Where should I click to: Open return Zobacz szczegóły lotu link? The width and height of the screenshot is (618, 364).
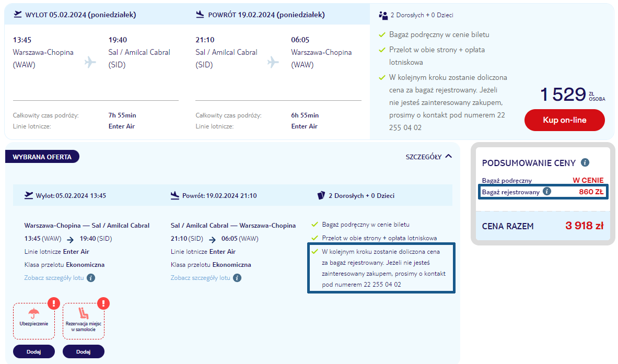tap(200, 278)
